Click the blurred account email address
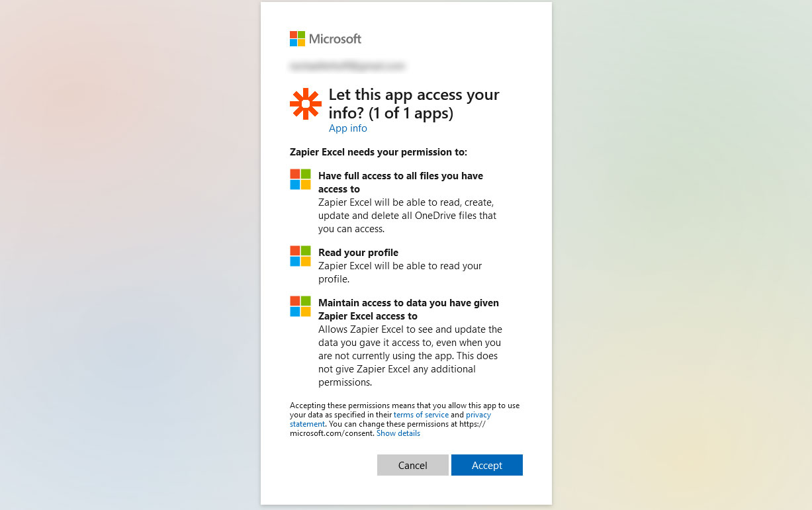 347,66
